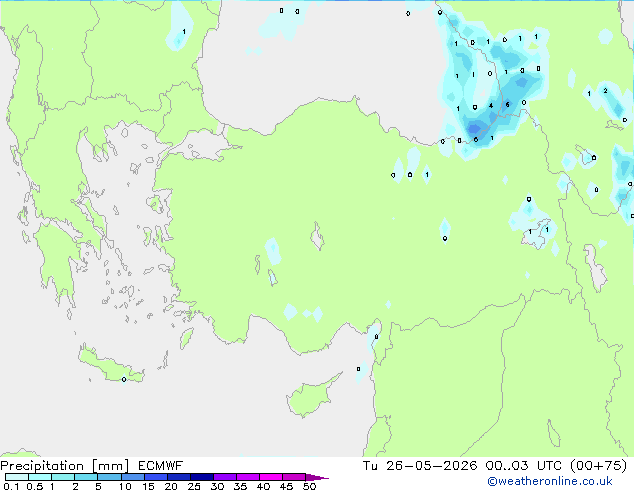
Task: Click the '40' legend scale label
Action: pyautogui.click(x=263, y=486)
